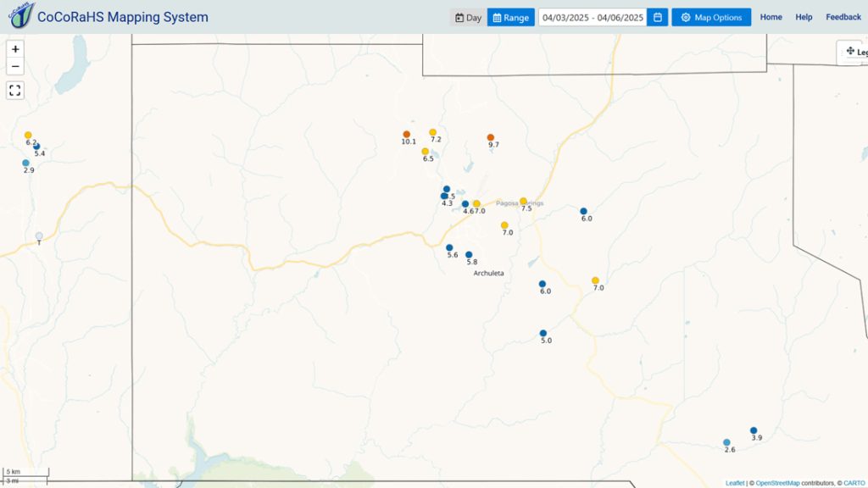Select the 3.9 precipitation marker

point(754,430)
